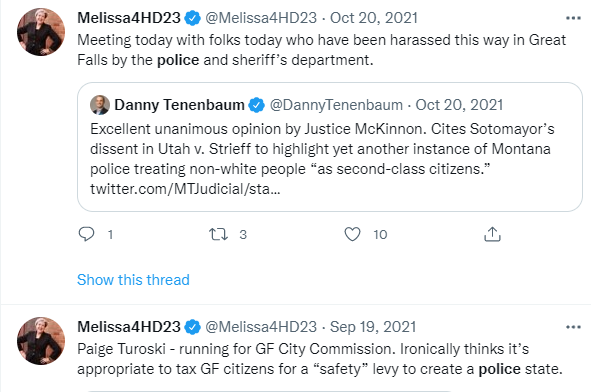The height and width of the screenshot is (392, 591).
Task: Open the twitter.com/MTJudicial link in quoted tweet
Action: [x=185, y=189]
